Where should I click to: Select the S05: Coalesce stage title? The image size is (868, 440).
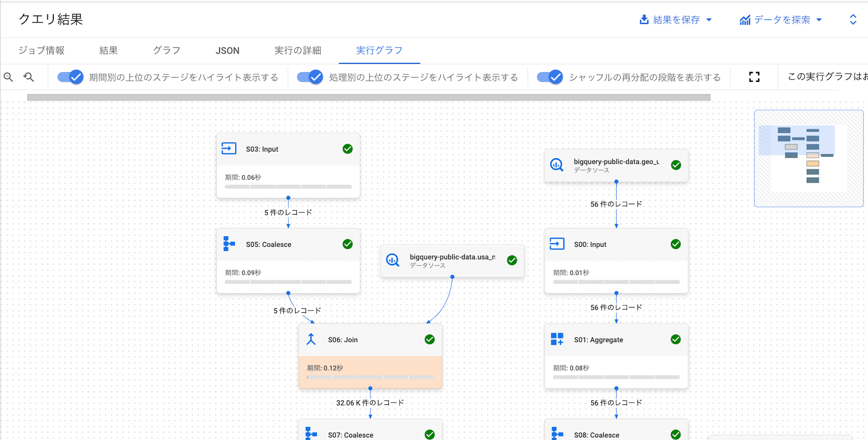pyautogui.click(x=269, y=245)
